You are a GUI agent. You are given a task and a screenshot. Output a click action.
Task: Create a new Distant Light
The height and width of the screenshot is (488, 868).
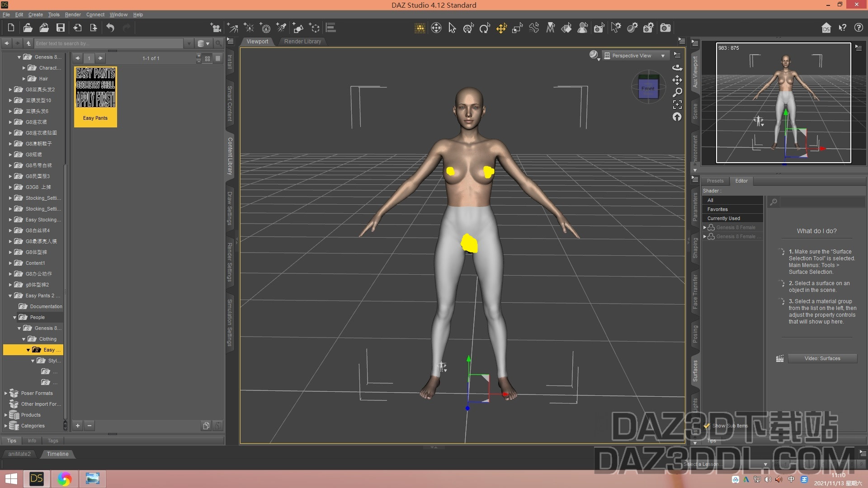click(232, 28)
